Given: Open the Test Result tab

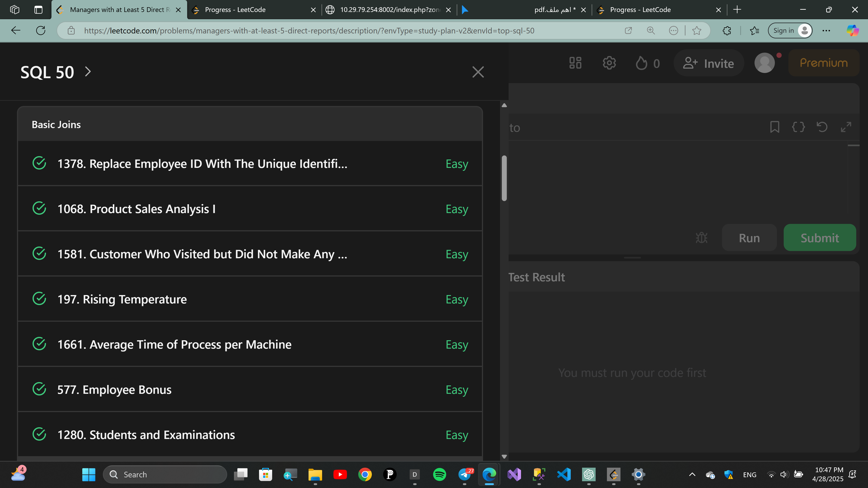Looking at the screenshot, I should pos(536,277).
